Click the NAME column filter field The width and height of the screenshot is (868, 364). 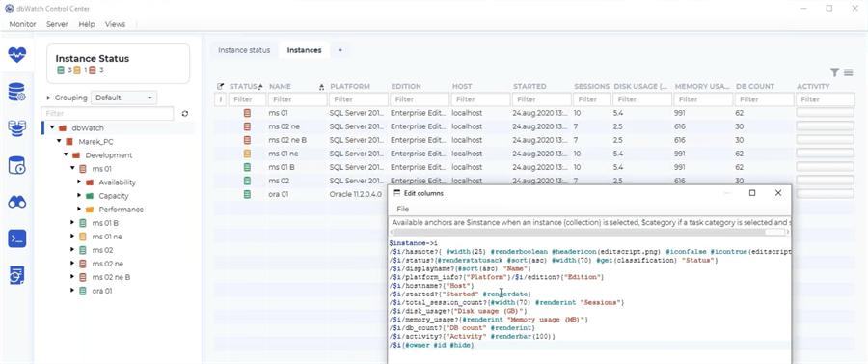pyautogui.click(x=297, y=99)
